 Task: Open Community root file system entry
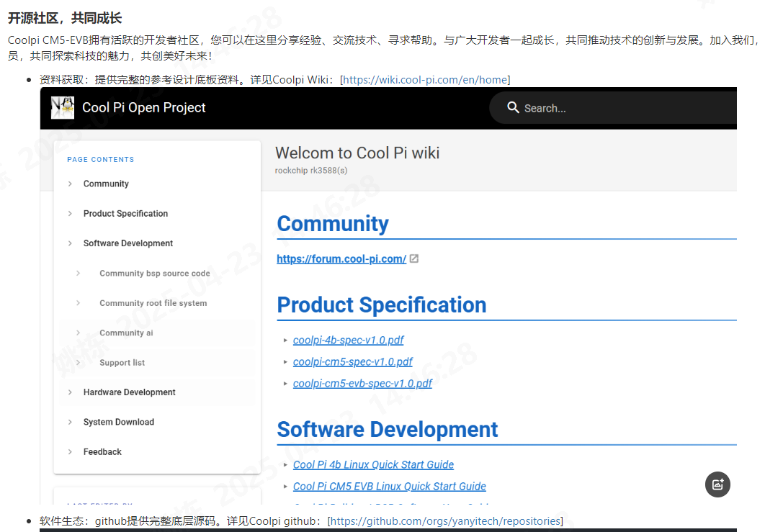153,303
